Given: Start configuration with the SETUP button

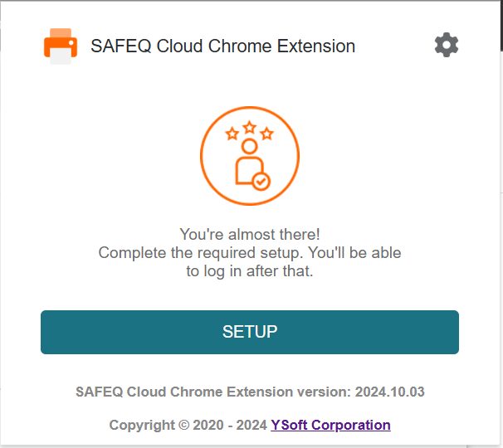Looking at the screenshot, I should tap(250, 332).
